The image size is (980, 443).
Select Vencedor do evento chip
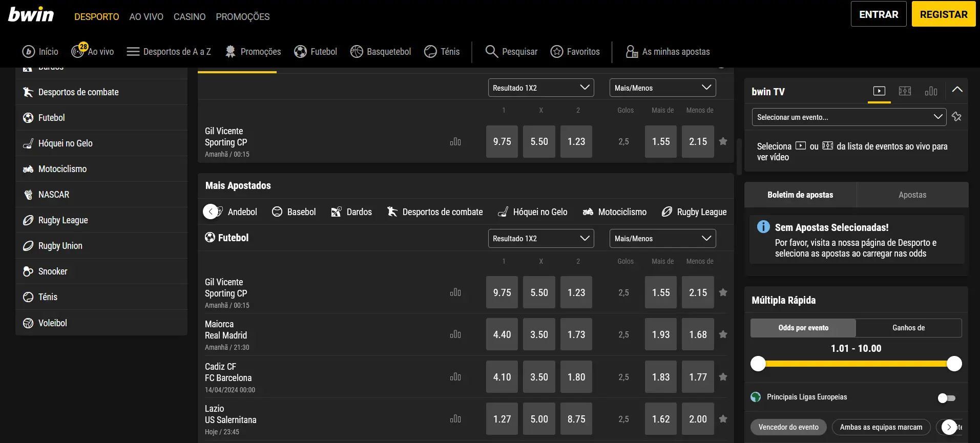click(788, 427)
